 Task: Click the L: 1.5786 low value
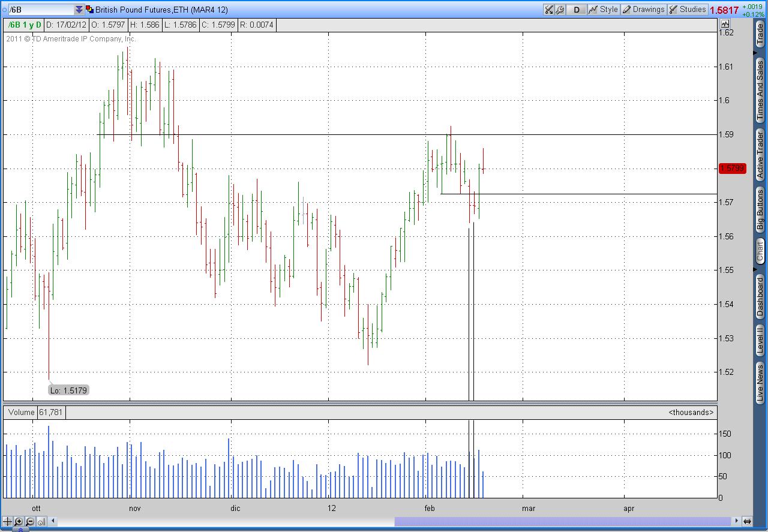[x=180, y=25]
